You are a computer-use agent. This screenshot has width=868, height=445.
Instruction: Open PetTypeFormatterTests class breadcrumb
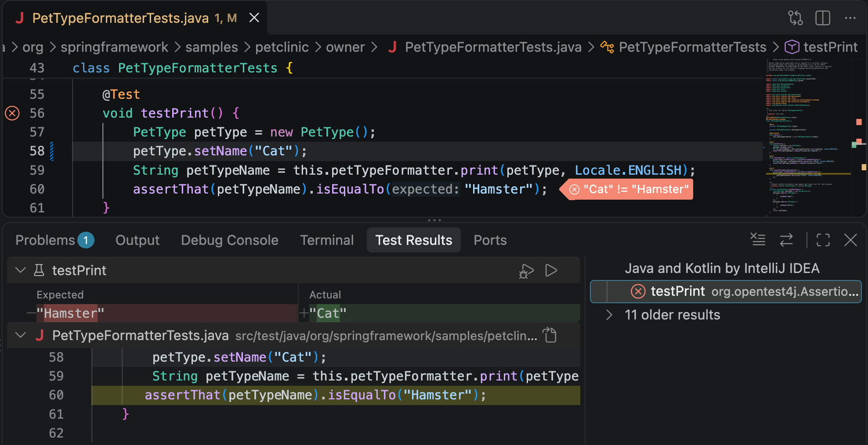coord(684,47)
